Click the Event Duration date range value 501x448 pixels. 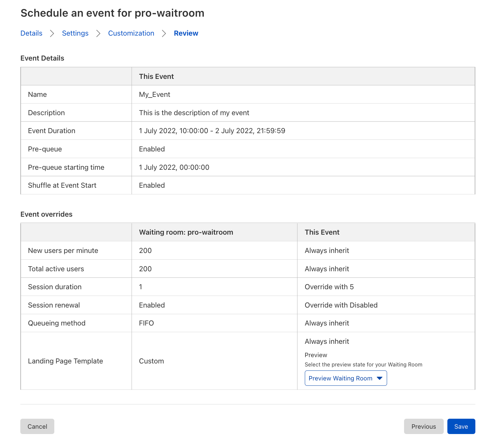pos(212,131)
